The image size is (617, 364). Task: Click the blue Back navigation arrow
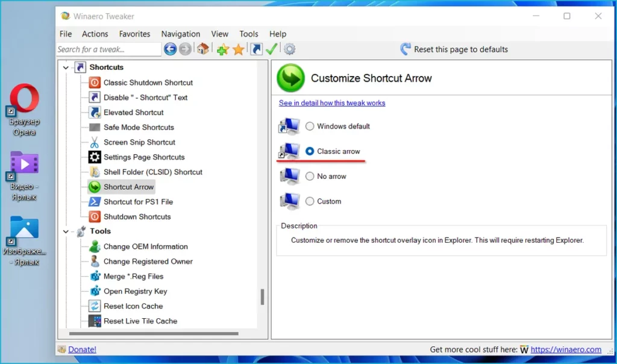pos(171,49)
